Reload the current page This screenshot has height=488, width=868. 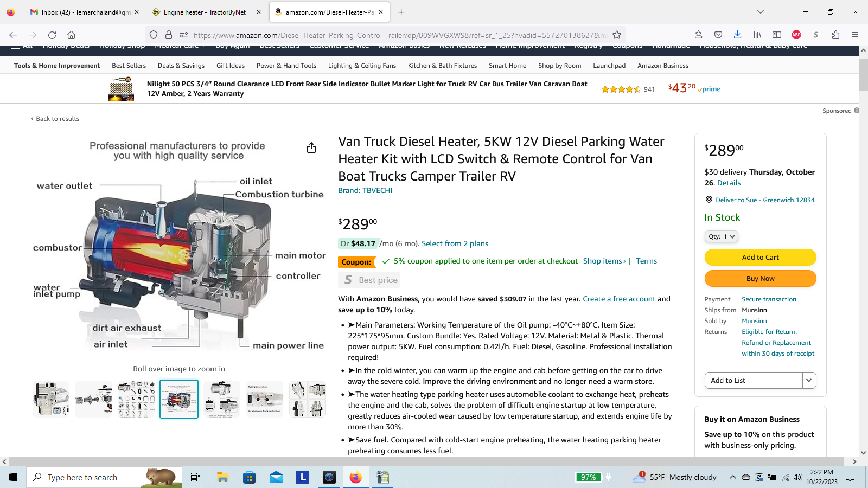click(x=52, y=35)
